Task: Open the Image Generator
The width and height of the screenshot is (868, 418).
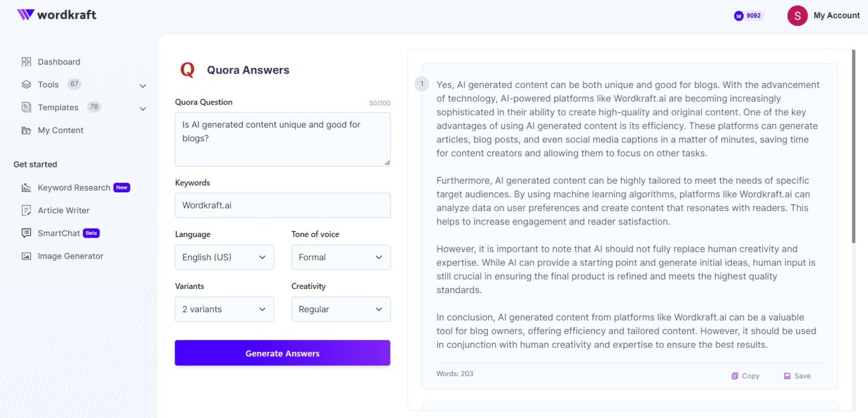Action: tap(71, 256)
